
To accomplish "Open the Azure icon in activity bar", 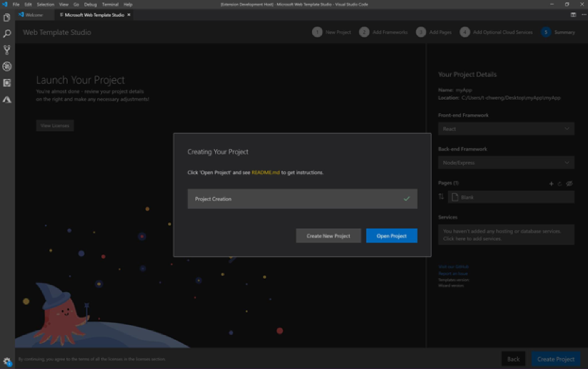I will [7, 99].
